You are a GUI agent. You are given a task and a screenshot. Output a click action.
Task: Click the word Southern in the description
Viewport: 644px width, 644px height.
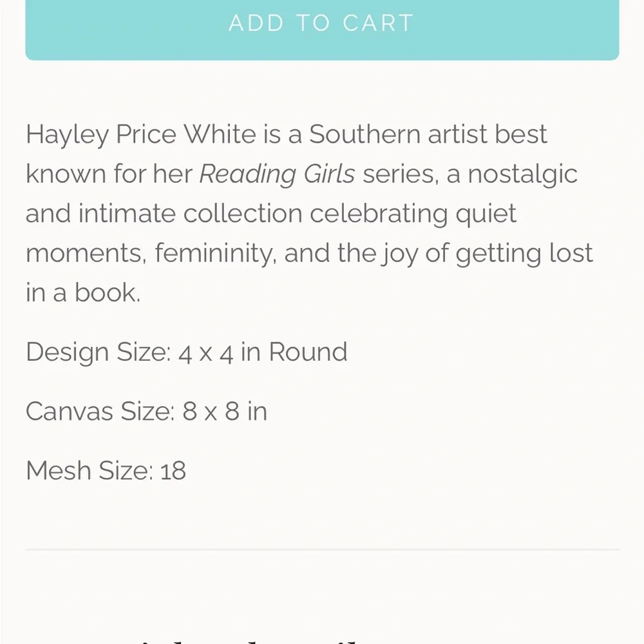pos(365,135)
